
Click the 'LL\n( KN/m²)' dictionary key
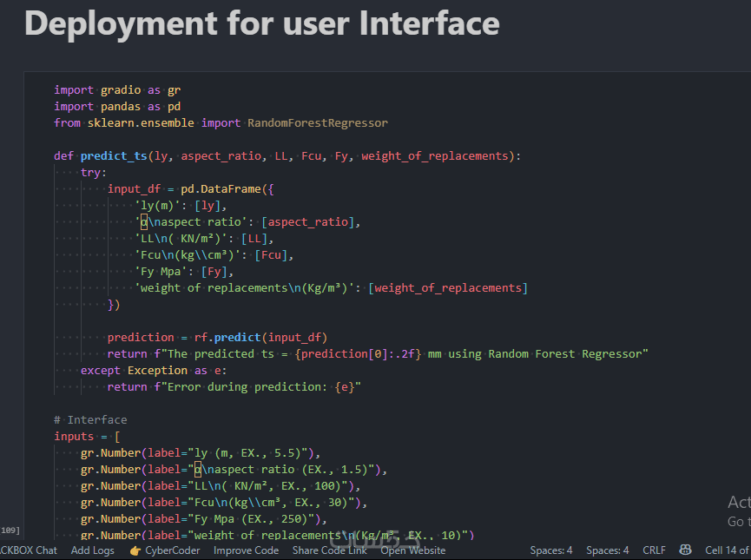point(181,239)
